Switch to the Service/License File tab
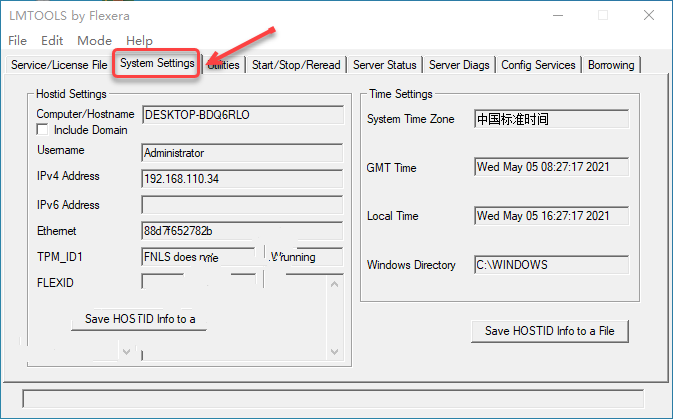Viewport: 673px width, 419px height. click(59, 65)
